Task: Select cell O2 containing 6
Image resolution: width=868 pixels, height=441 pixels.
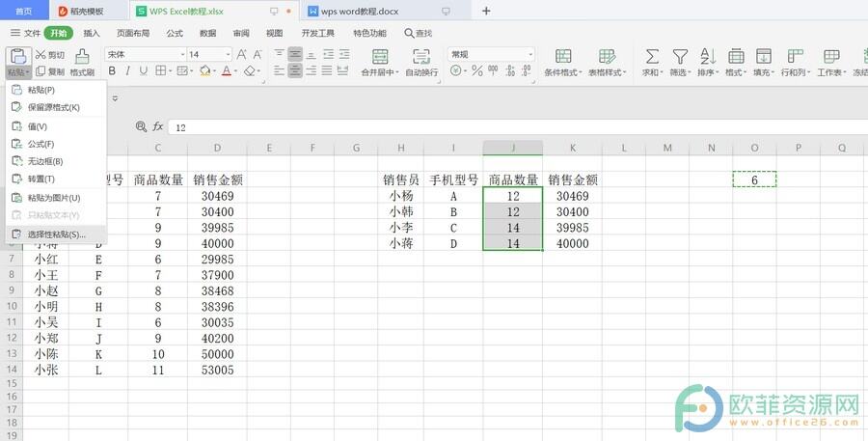Action: tap(754, 179)
